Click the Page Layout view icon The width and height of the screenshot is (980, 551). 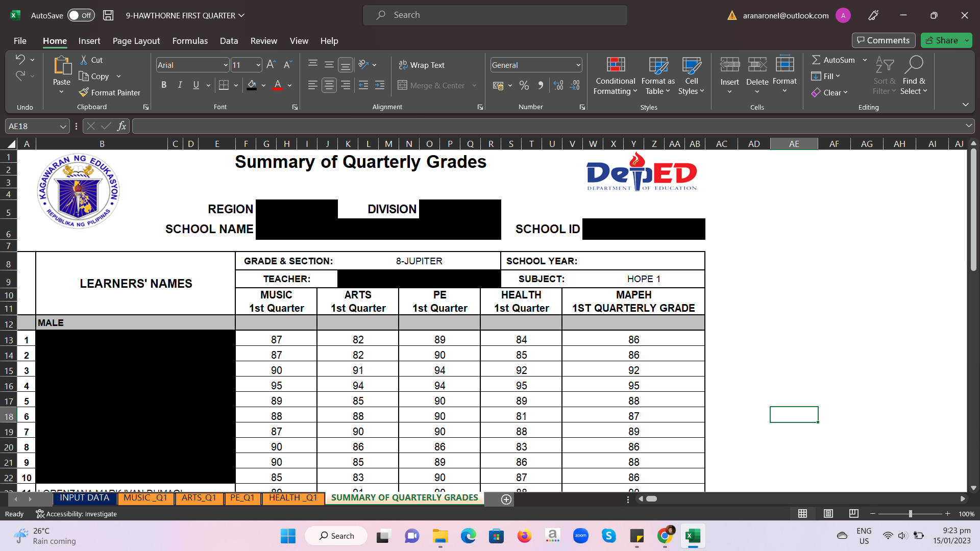click(x=828, y=514)
